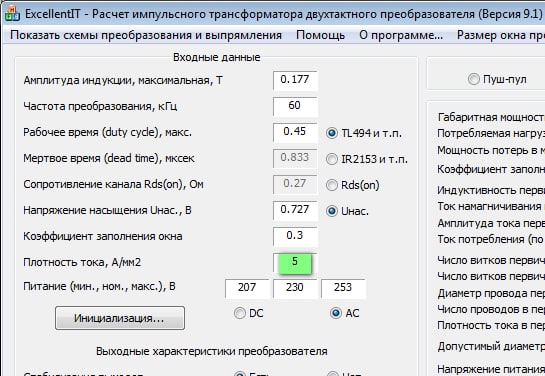Click the conversion frequency field 60
The image size is (545, 376).
[x=295, y=106]
